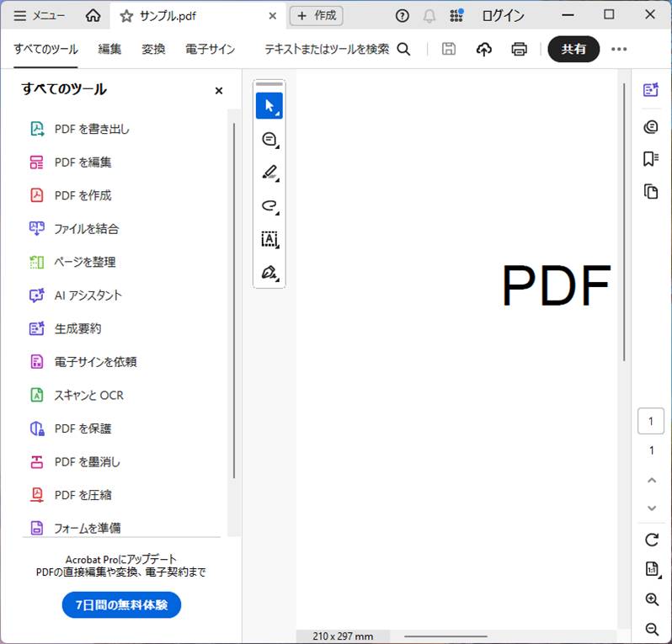Click the document vertical scrollbar
This screenshot has height=644, width=672.
coord(624,222)
